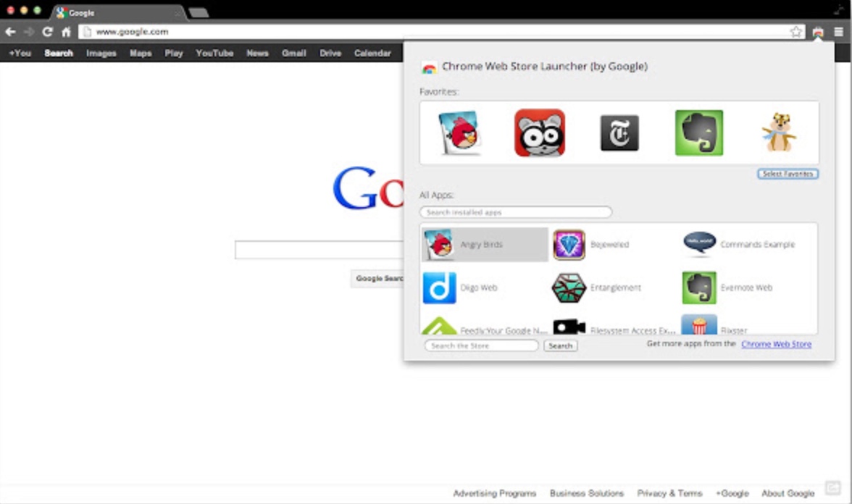852x504 pixels.
Task: Open Commands Example app
Action: [x=700, y=245]
